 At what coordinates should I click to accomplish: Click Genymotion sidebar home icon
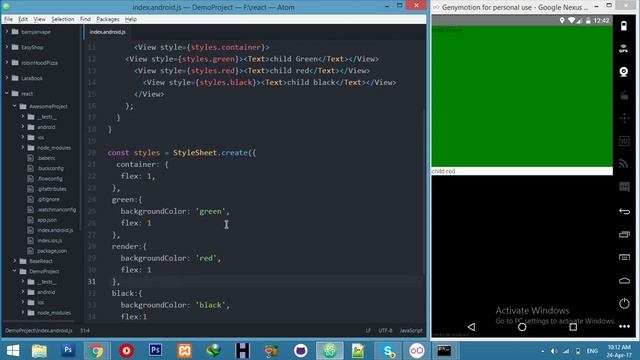(x=624, y=280)
